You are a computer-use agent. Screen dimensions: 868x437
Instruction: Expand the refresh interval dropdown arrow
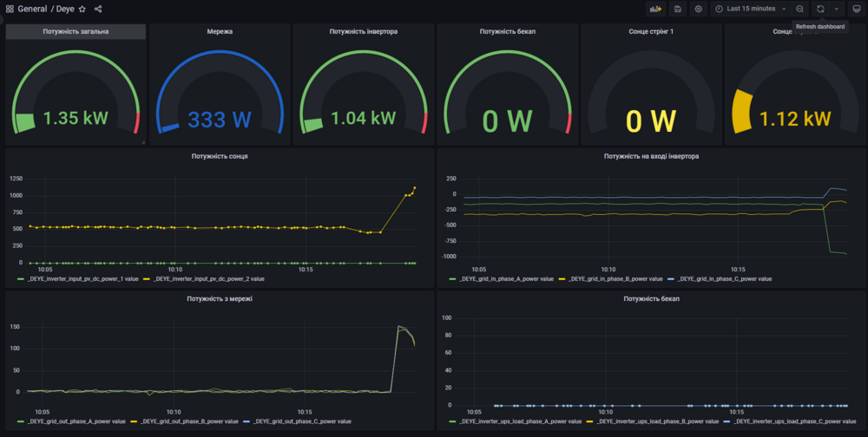tap(837, 9)
